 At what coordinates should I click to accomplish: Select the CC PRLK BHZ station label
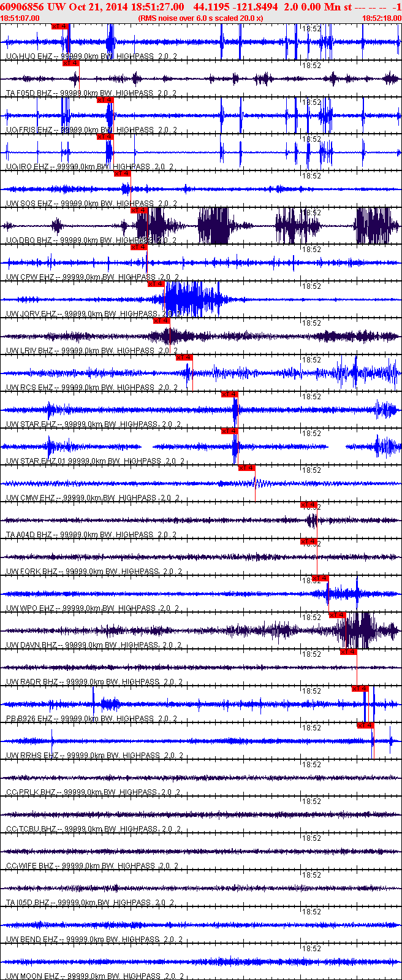pyautogui.click(x=93, y=792)
